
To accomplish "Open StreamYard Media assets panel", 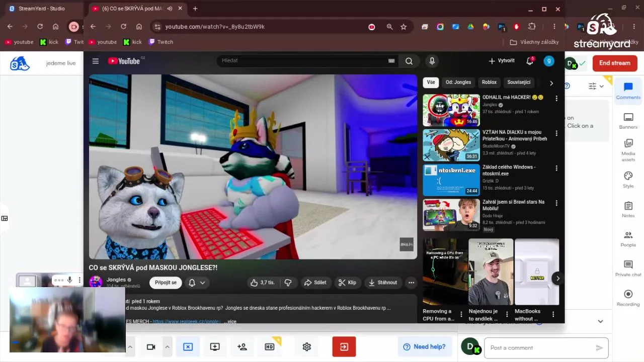I will (x=628, y=150).
